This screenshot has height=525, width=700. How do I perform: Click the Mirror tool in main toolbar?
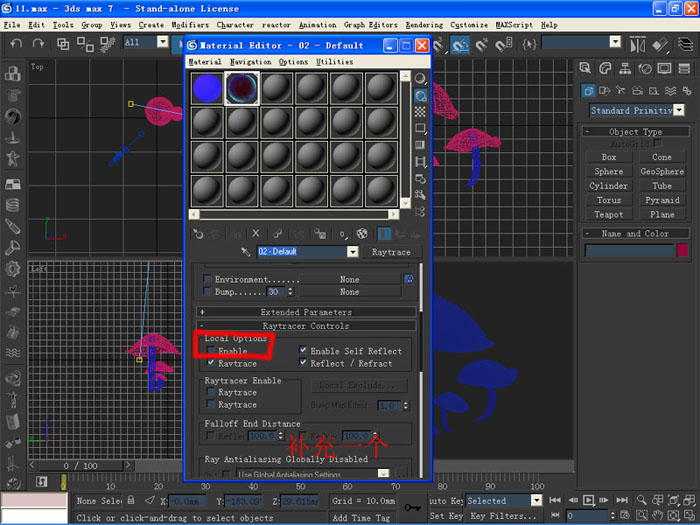(x=638, y=45)
